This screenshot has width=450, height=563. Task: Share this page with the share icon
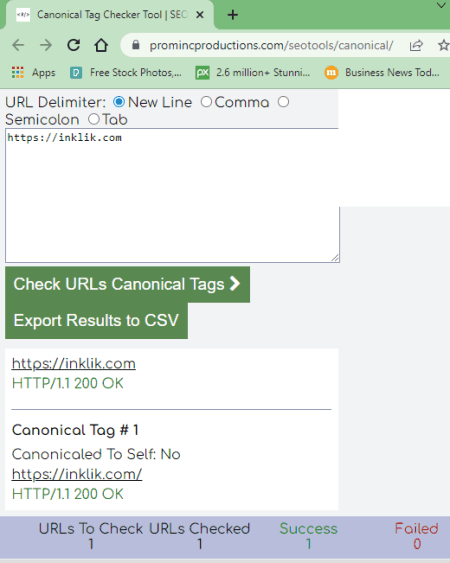416,45
